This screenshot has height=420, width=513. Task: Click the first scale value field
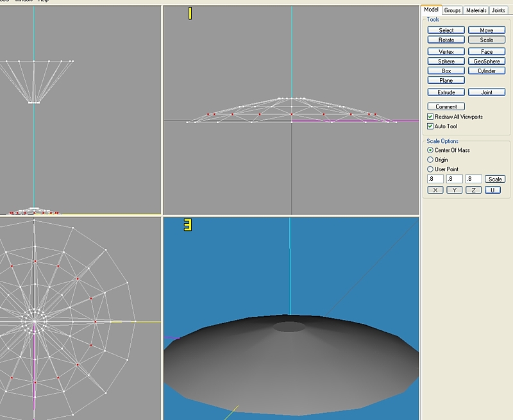(x=435, y=180)
